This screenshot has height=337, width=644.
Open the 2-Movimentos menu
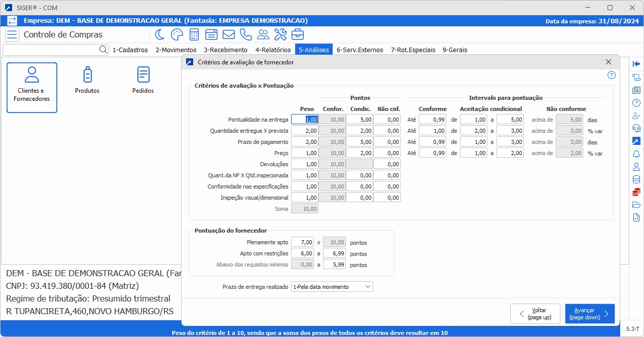pos(175,50)
